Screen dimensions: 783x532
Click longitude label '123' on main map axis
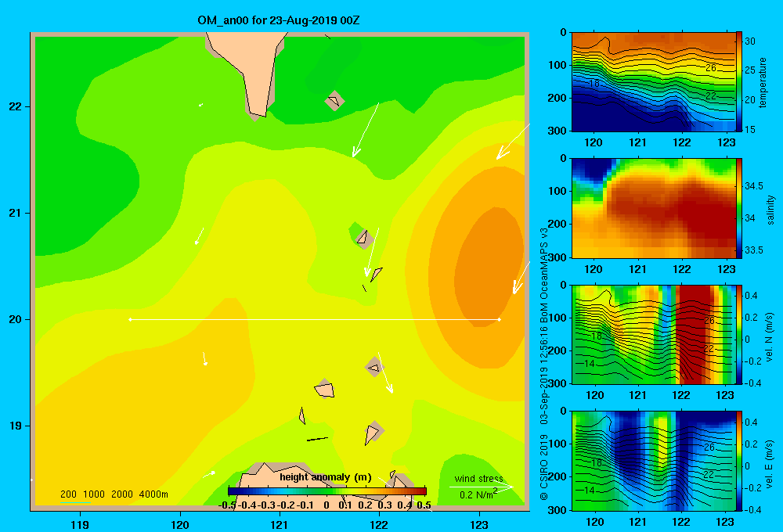click(x=479, y=524)
